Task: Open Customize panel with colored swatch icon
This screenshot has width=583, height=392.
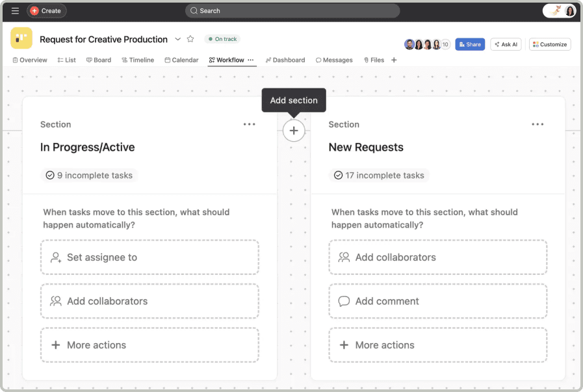Action: [550, 44]
